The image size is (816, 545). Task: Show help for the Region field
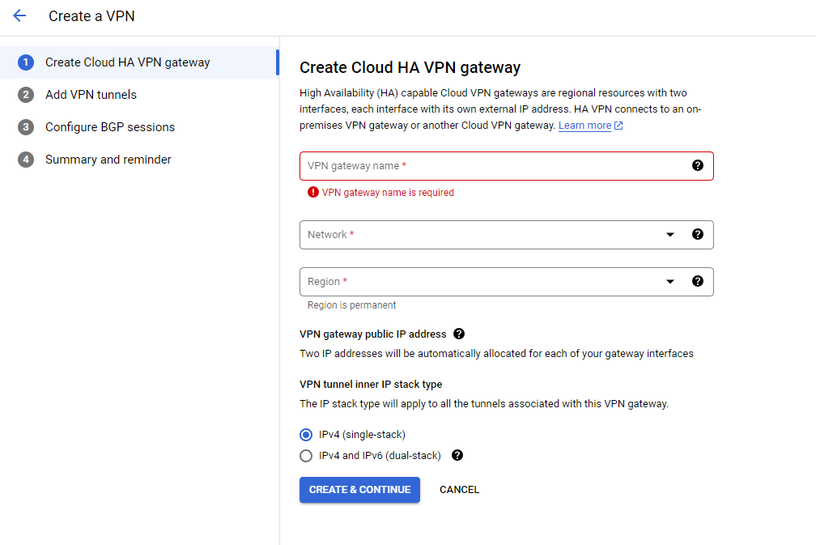(697, 282)
